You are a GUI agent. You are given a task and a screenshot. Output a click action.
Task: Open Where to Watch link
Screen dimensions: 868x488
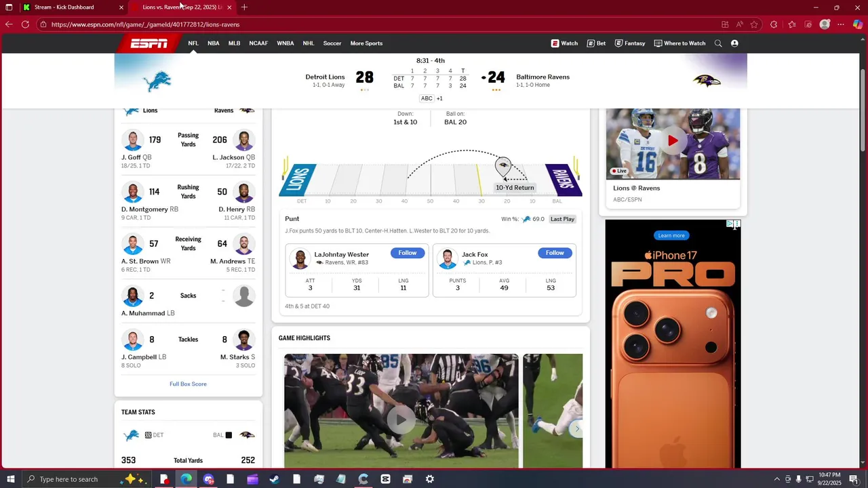pos(679,43)
